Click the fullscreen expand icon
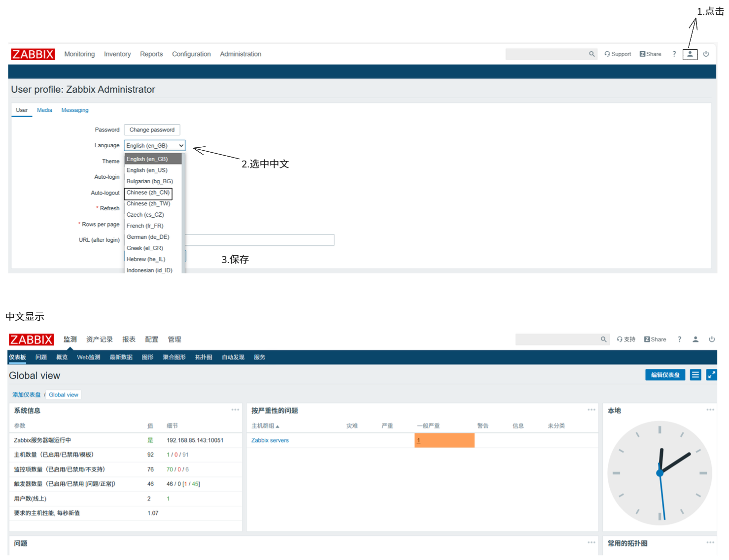This screenshot has height=560, width=729. [x=712, y=375]
